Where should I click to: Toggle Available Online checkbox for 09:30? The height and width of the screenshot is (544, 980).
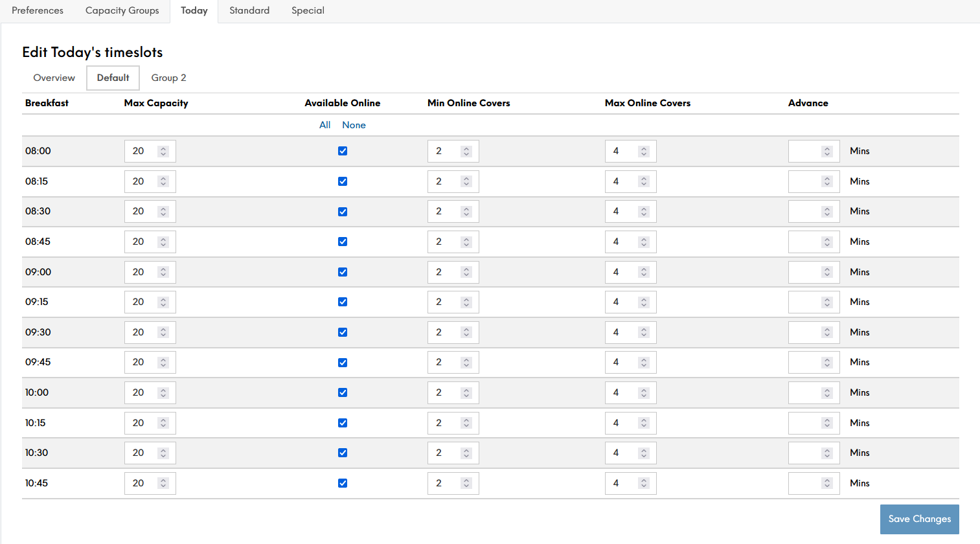tap(343, 332)
